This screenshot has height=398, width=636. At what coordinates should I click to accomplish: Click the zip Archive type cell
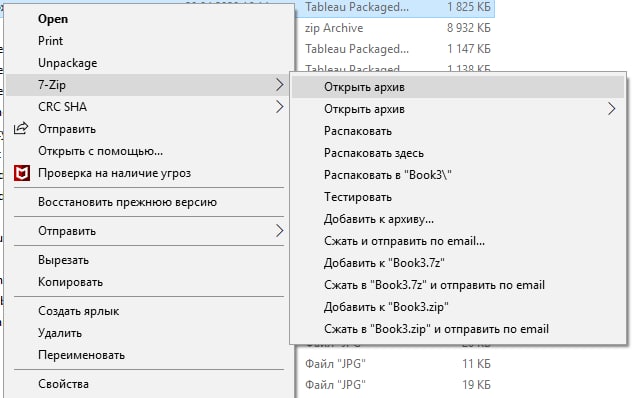pyautogui.click(x=334, y=28)
